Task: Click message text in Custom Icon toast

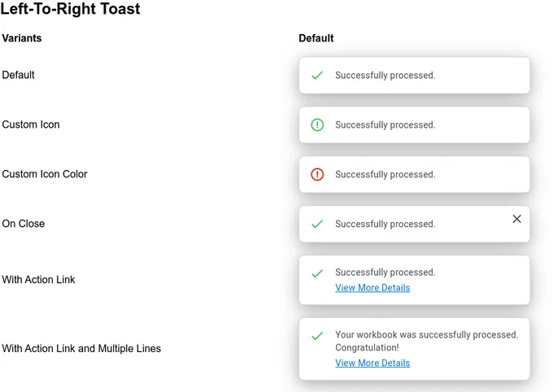Action: pyautogui.click(x=385, y=125)
